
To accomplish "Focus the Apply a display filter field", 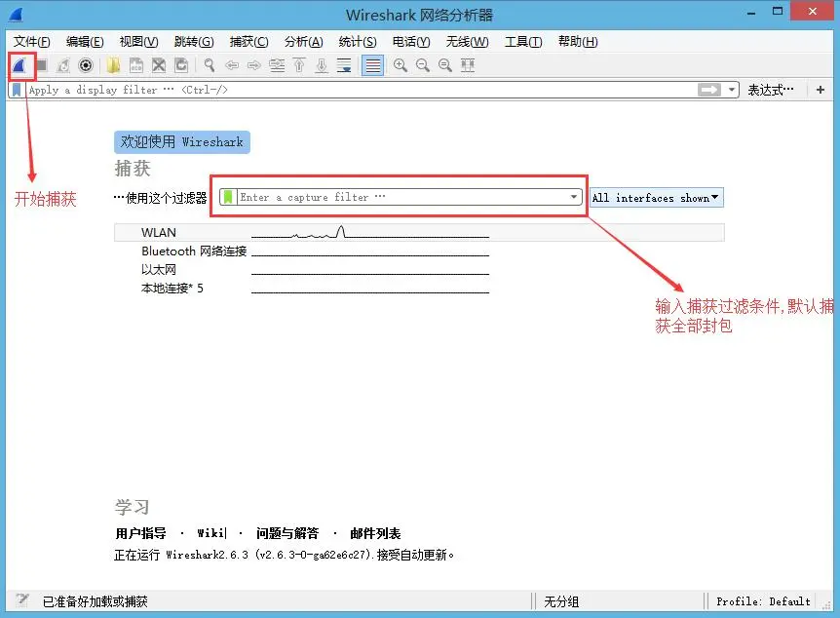I will pyautogui.click(x=362, y=90).
